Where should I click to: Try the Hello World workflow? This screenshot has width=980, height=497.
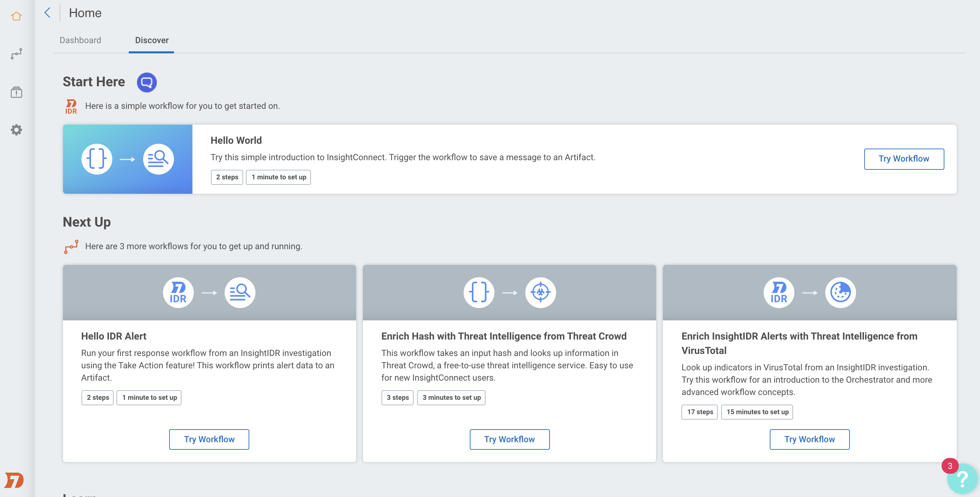click(x=904, y=159)
